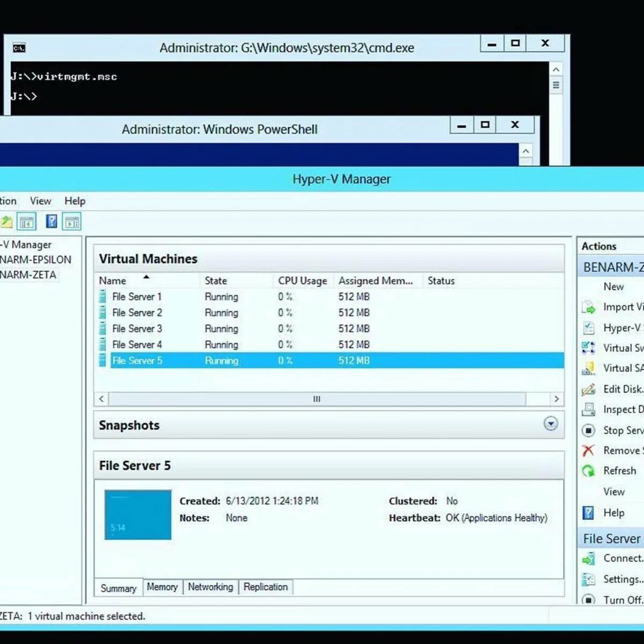Screen dimensions: 644x644
Task: Click the Import Virtual Machine action icon
Action: pyautogui.click(x=589, y=308)
